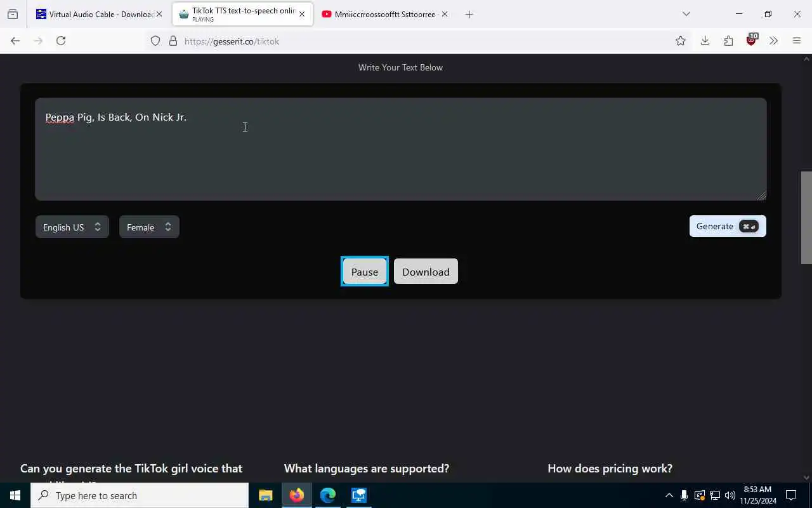Reload the current page
This screenshot has height=508, width=812.
tap(61, 41)
